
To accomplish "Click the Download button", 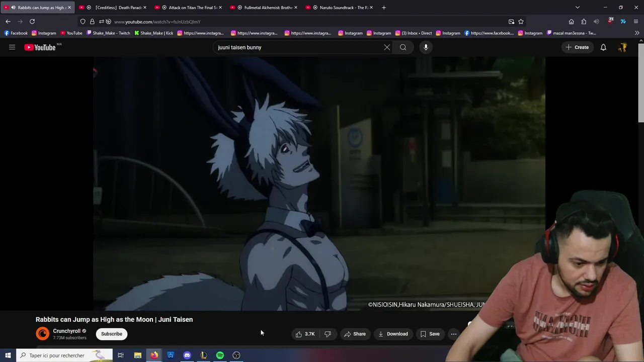I will (393, 334).
